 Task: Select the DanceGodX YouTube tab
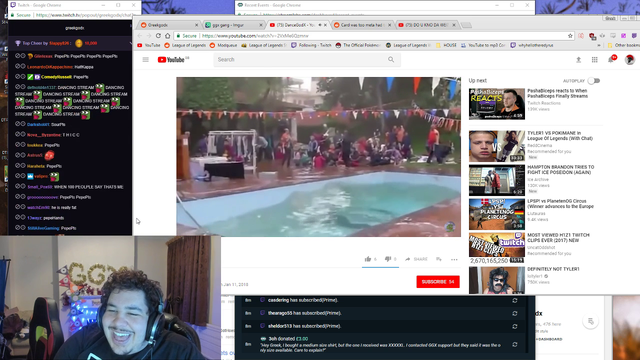pyautogui.click(x=297, y=25)
